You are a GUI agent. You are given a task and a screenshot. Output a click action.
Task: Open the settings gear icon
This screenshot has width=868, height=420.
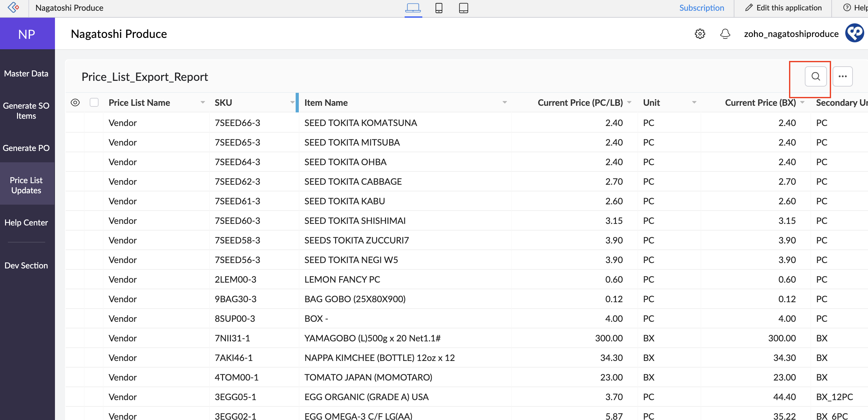pyautogui.click(x=700, y=34)
